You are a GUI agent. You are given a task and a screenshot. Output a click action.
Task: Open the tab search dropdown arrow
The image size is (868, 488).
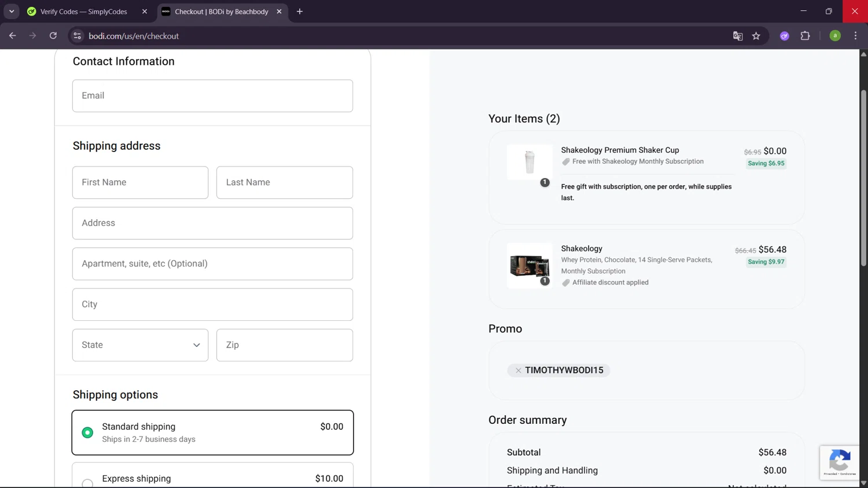tap(12, 12)
